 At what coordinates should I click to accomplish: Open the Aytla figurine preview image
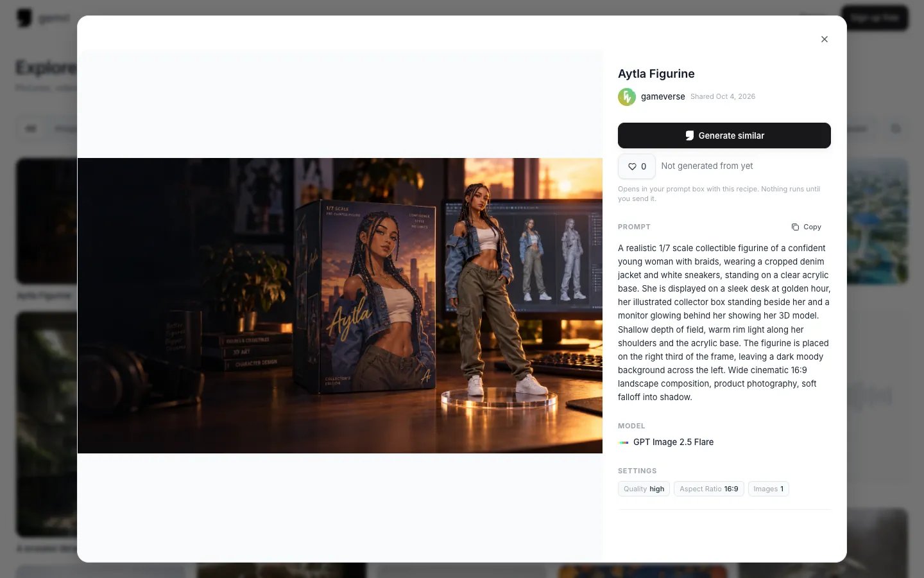tap(340, 306)
